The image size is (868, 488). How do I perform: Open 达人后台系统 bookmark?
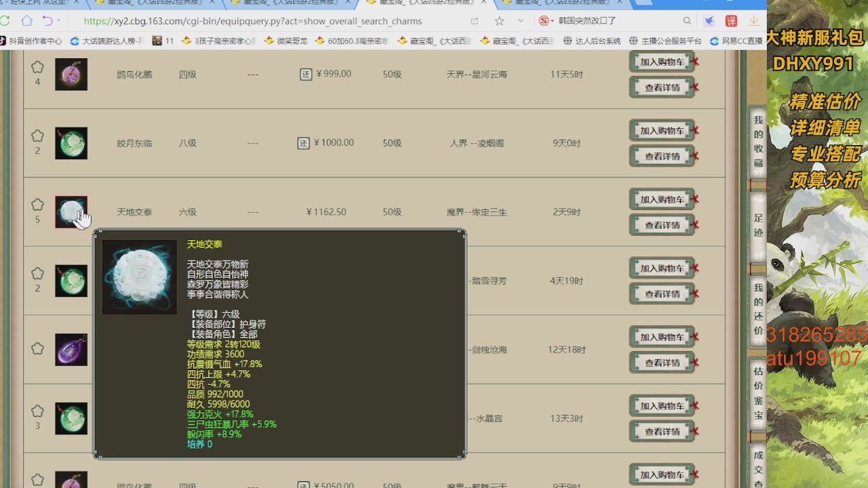tap(592, 41)
